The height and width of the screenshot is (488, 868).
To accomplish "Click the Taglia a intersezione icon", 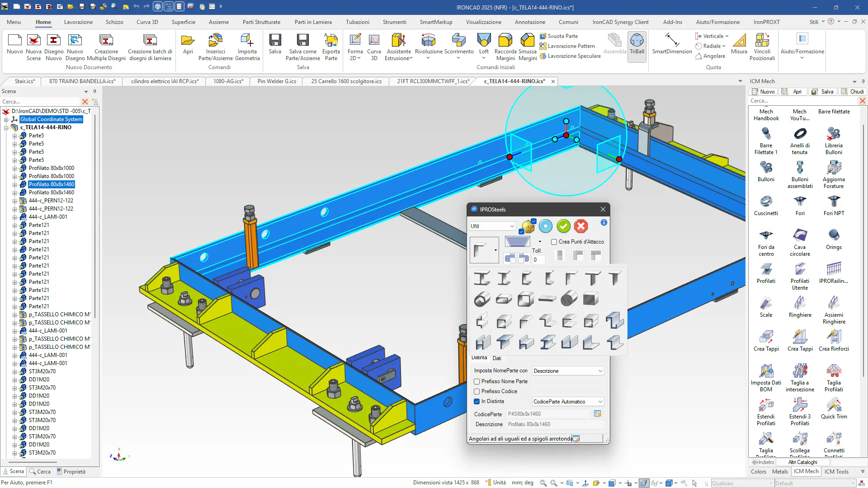I will click(x=799, y=371).
